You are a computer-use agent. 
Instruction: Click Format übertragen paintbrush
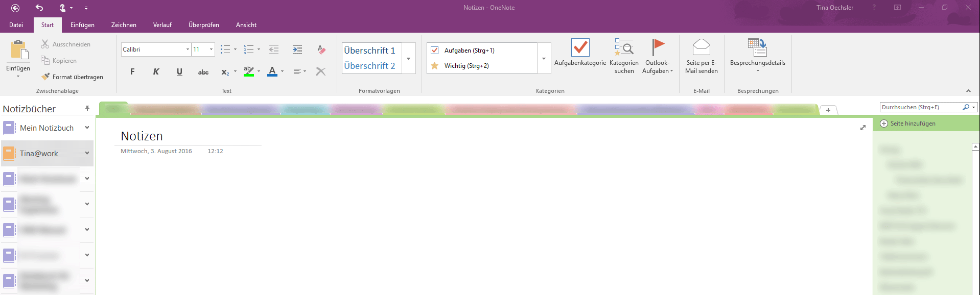pos(73,77)
